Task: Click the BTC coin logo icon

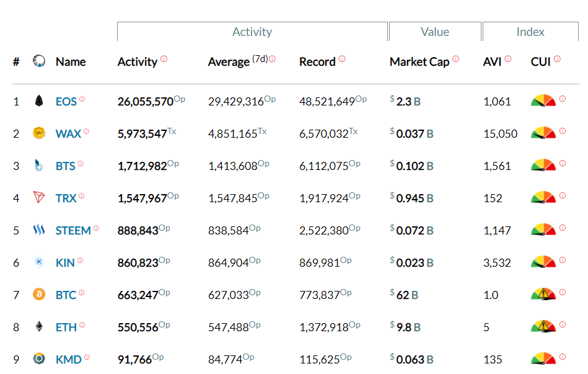Action: (39, 294)
